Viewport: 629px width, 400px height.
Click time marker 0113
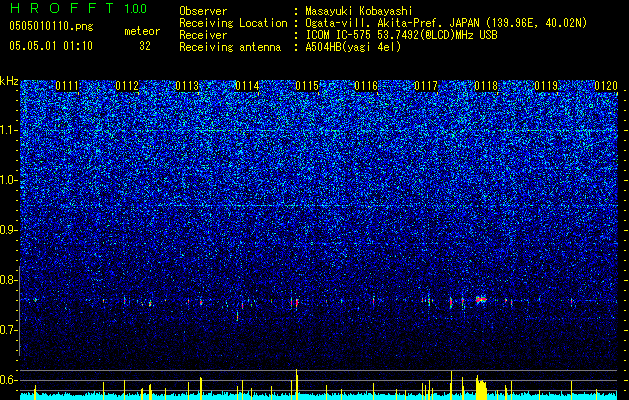tap(187, 86)
